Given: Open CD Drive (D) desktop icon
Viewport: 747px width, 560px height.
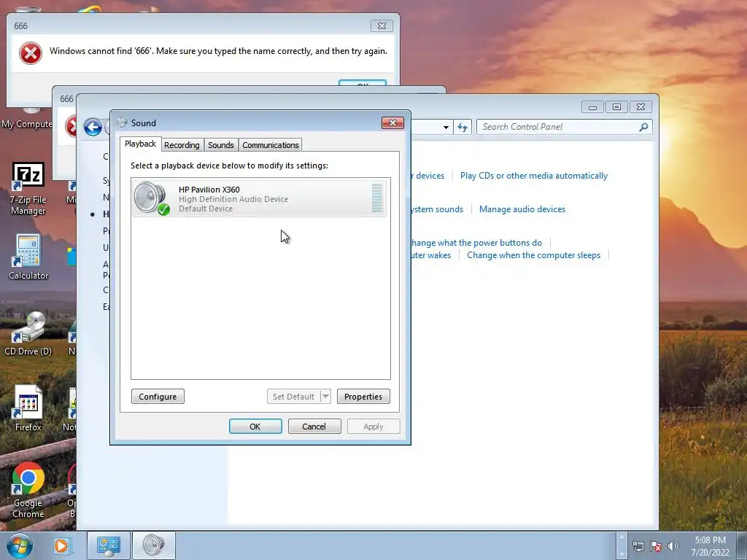Looking at the screenshot, I should [28, 333].
